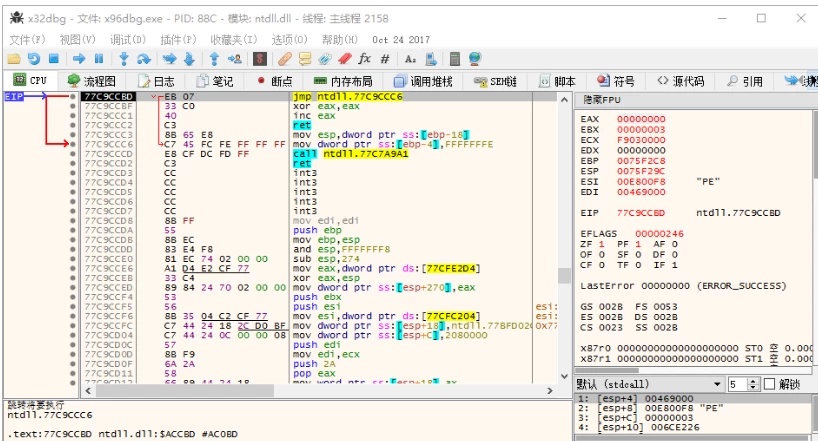Run the program with the arrow icon
This screenshot has height=441, width=818.
tap(80, 59)
